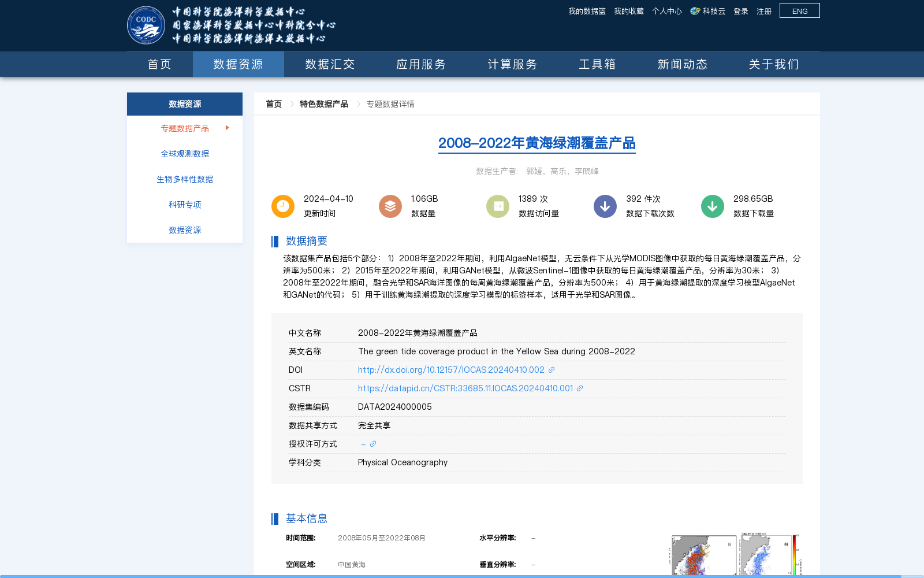Click the 首页 breadcrumb link

pos(273,103)
